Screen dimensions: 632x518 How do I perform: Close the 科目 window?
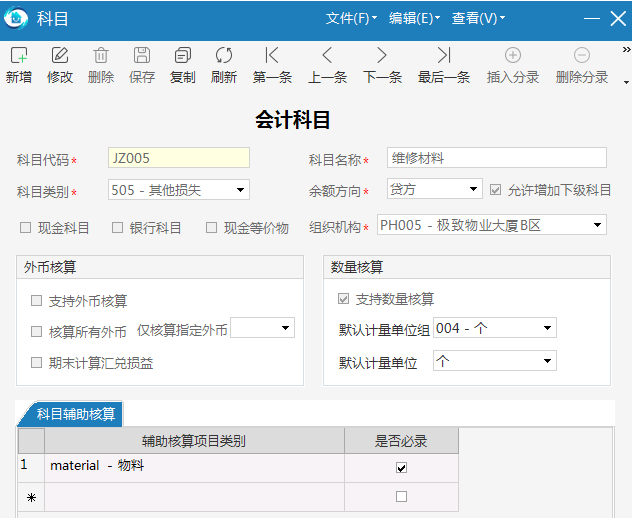tap(618, 19)
